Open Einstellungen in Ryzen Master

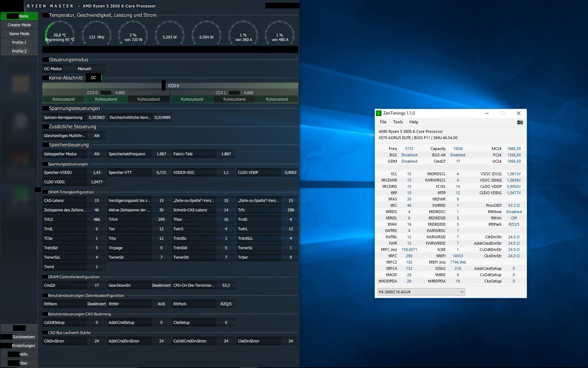pyautogui.click(x=19, y=346)
